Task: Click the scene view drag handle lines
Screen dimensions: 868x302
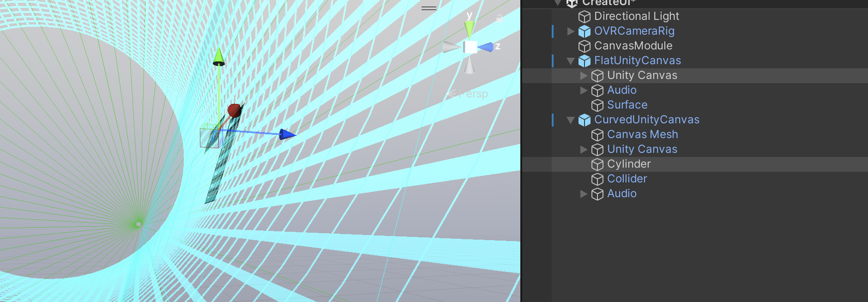Action: [429, 8]
